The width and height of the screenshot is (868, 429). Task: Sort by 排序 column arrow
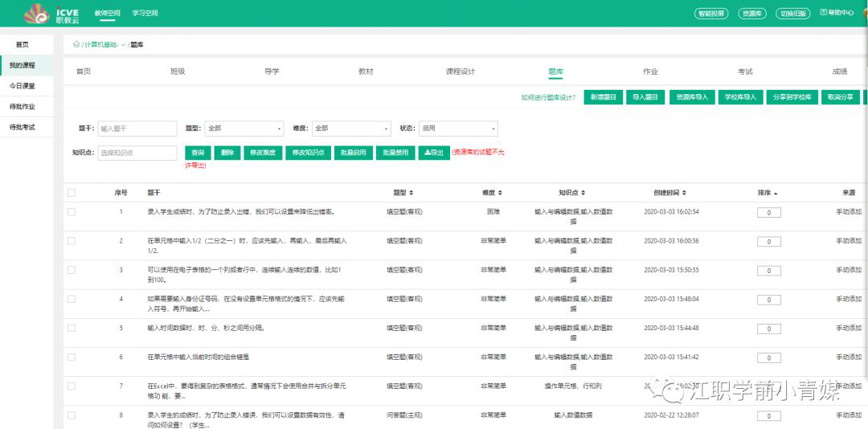[x=775, y=193]
